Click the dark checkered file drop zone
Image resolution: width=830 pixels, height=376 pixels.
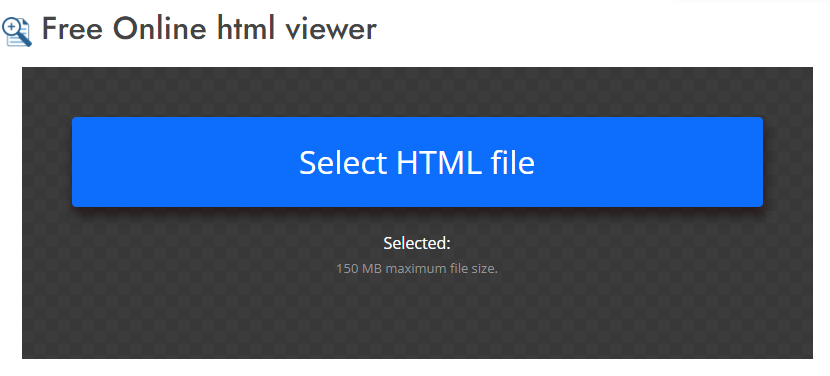click(x=417, y=213)
